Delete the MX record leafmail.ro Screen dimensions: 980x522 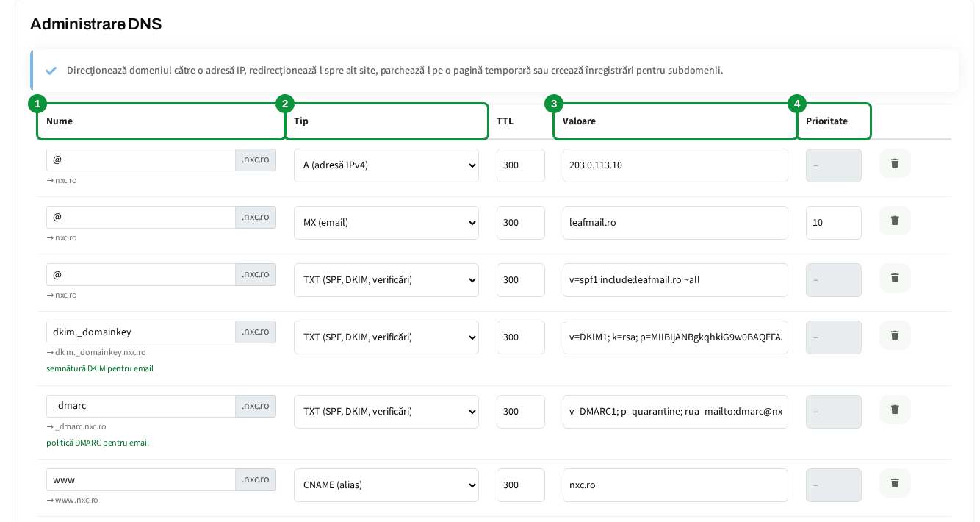tap(895, 221)
